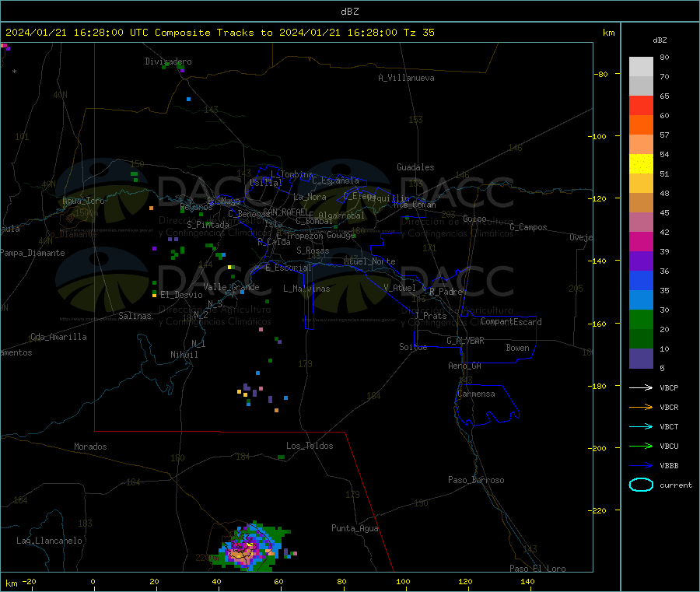Click the 'Punta_Agua' map label
Screen dimensions: 700x592
tap(355, 529)
